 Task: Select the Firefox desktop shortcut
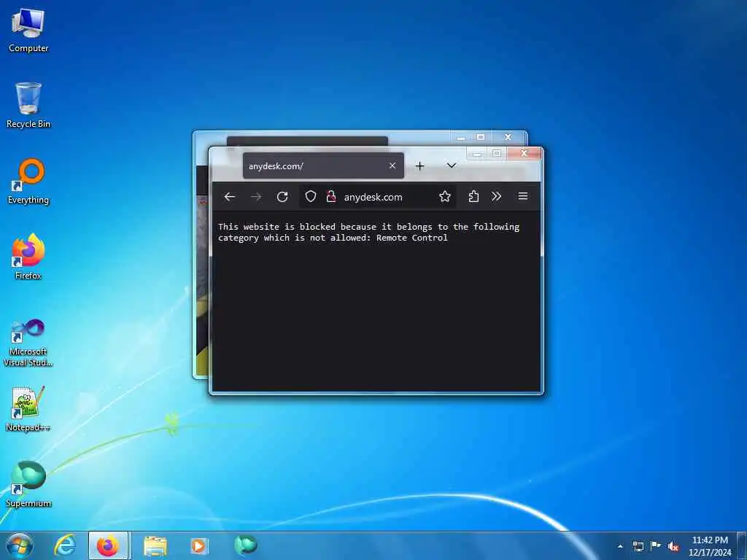(x=28, y=257)
